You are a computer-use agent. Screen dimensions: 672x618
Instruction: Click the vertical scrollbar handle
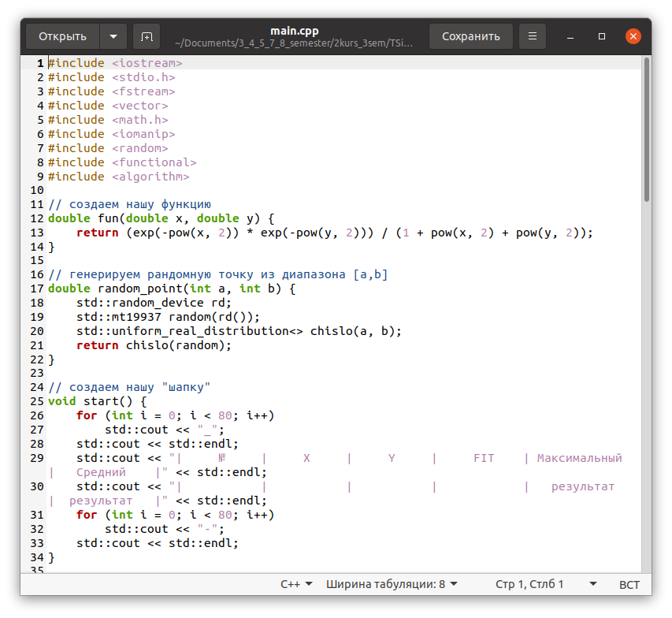click(x=646, y=130)
